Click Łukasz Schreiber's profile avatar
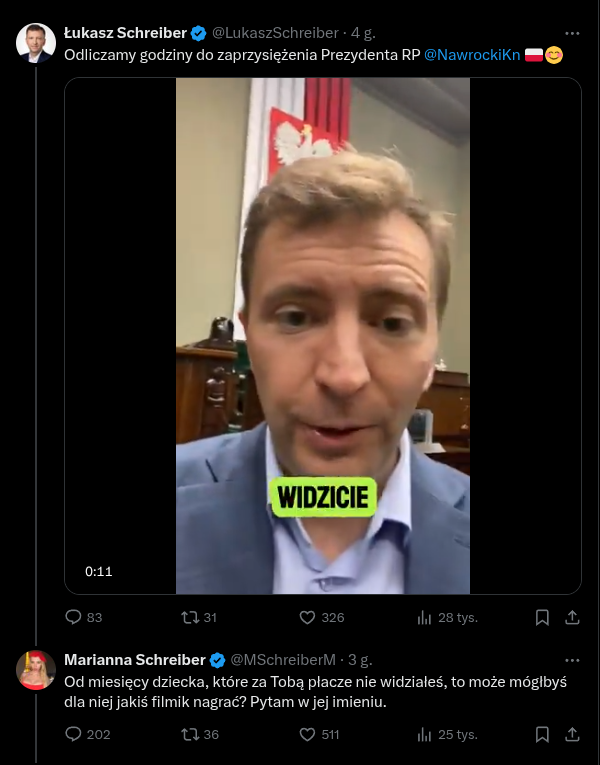The width and height of the screenshot is (600, 765). click(36, 43)
